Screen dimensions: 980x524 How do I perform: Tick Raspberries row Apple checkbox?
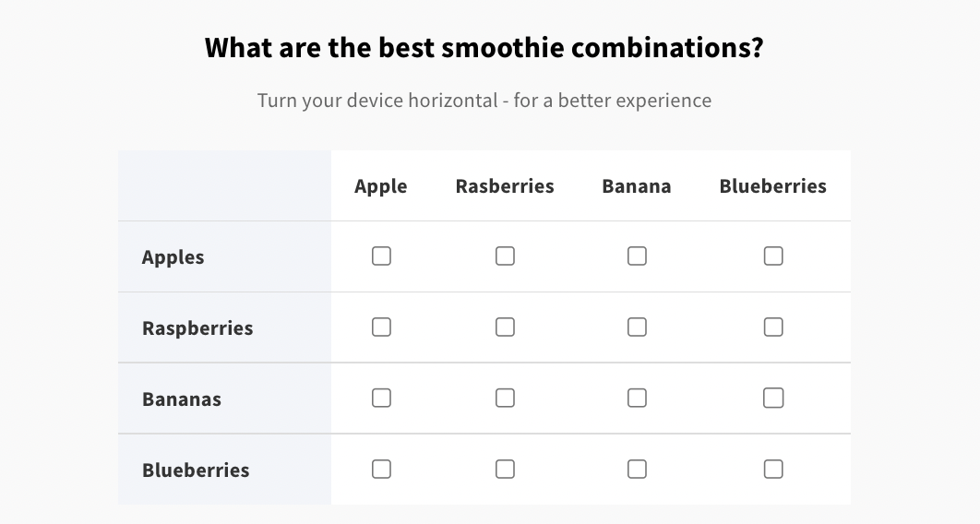pos(381,327)
